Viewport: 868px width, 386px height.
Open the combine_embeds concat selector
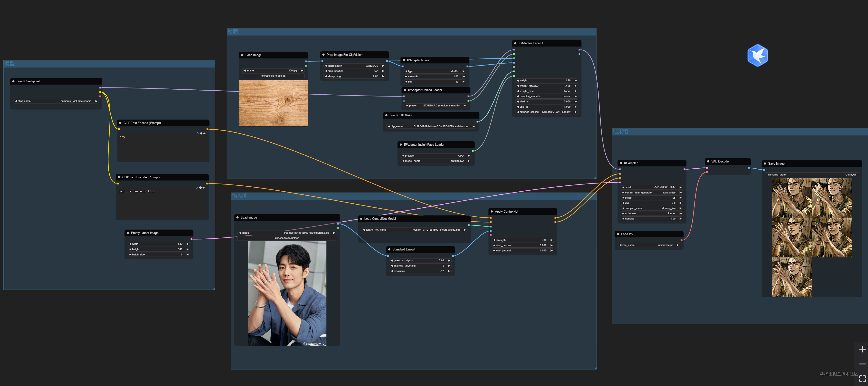[x=546, y=96]
